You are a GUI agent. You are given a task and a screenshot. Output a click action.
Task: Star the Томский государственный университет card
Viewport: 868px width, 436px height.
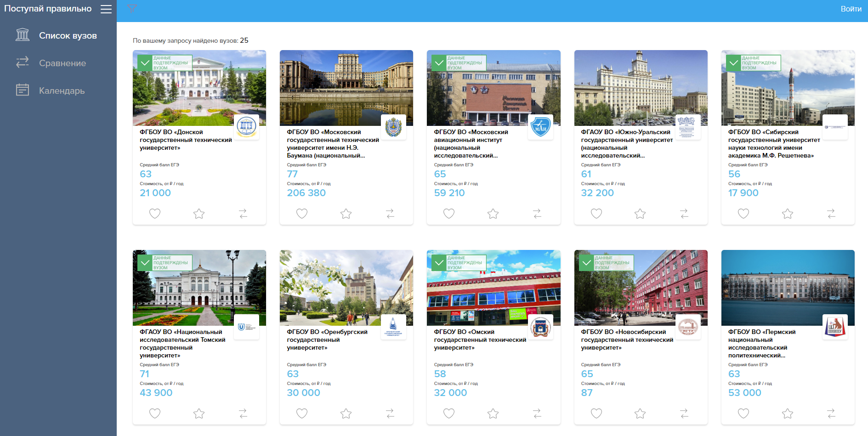click(199, 413)
